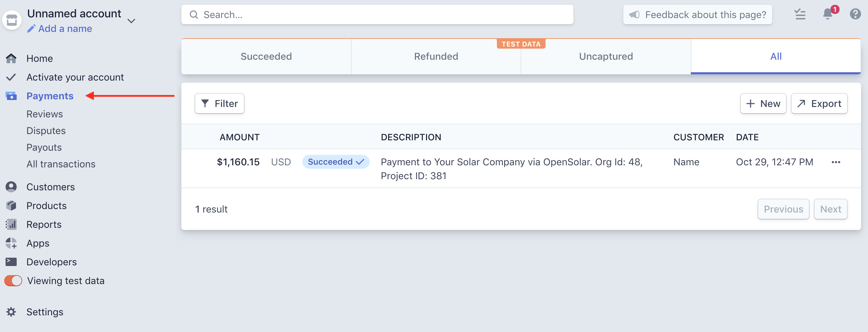The height and width of the screenshot is (332, 868).
Task: Click the help question mark icon
Action: coord(855,14)
